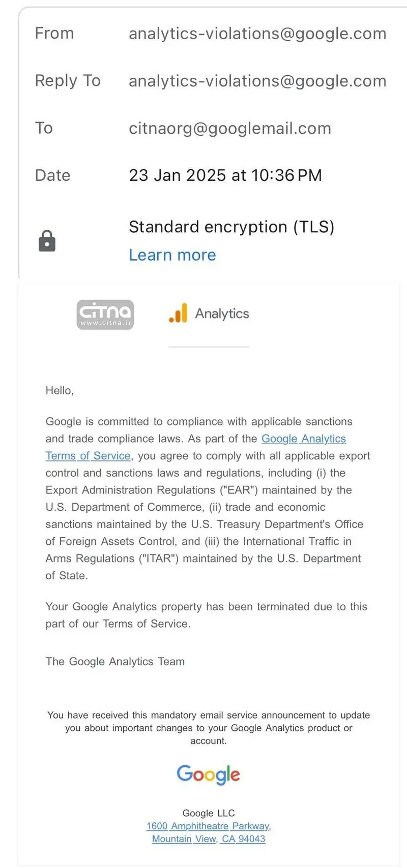This screenshot has height=868, width=407.
Task: Click the Date field label
Action: tap(52, 175)
